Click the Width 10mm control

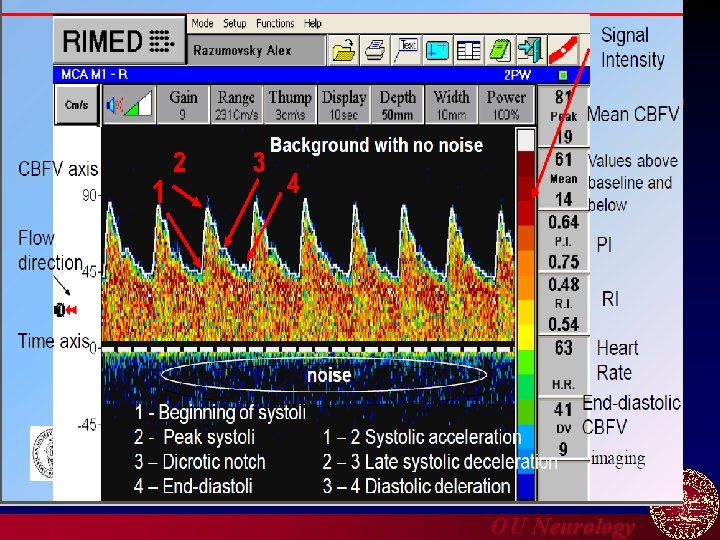[451, 105]
